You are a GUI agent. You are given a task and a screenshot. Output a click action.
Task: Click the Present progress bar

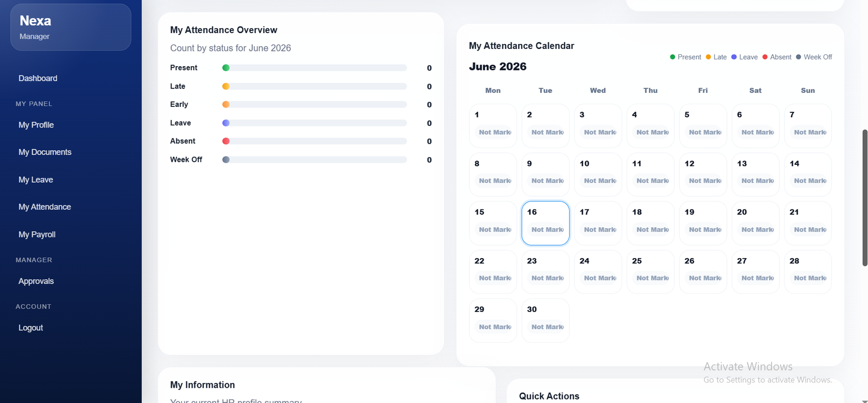[315, 68]
